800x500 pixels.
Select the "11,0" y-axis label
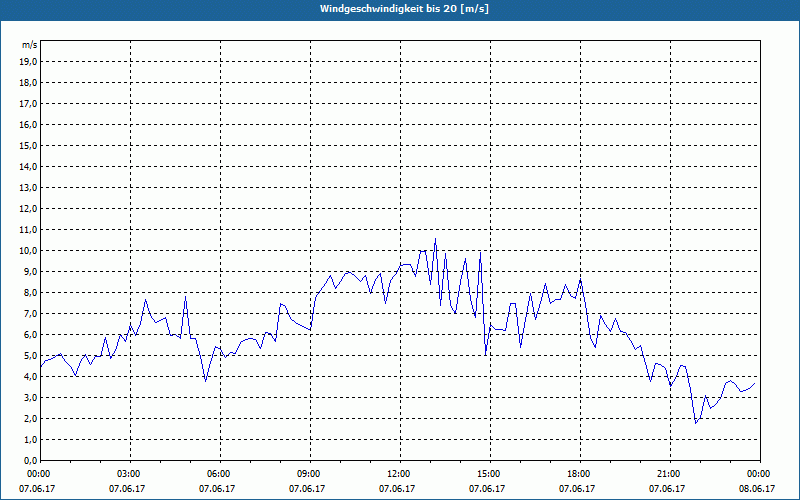point(28,230)
